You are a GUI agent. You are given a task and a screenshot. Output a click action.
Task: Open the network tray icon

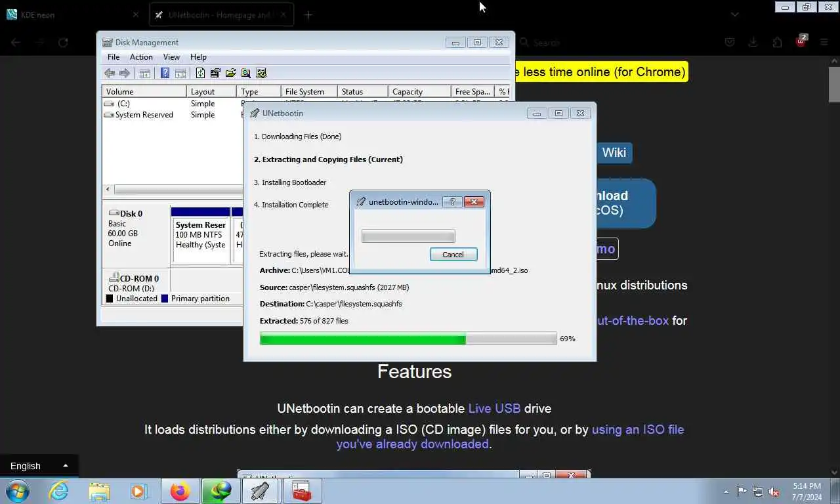click(758, 492)
